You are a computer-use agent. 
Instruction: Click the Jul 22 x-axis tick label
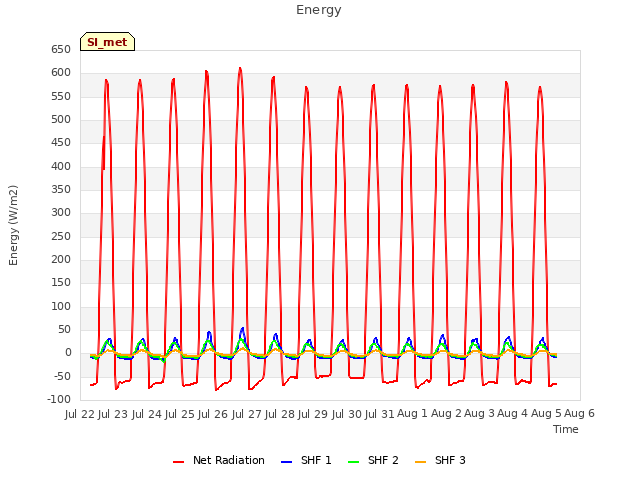point(80,414)
